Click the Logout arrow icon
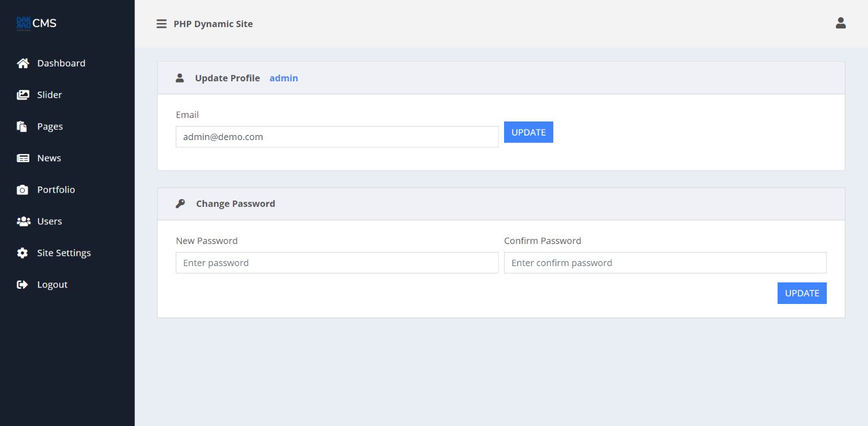 [x=23, y=285]
